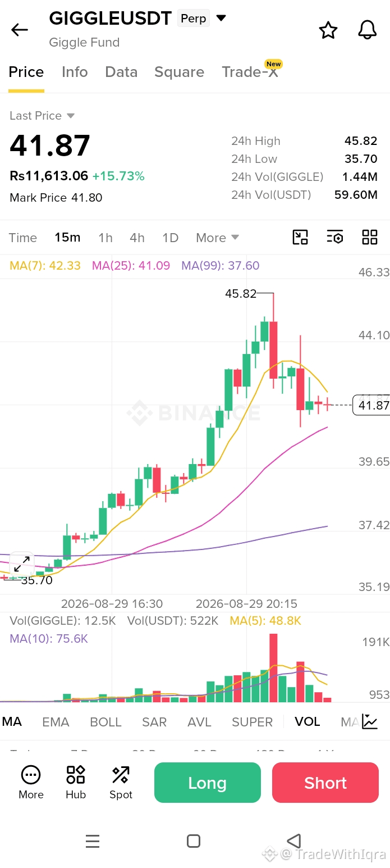
Task: Tap Android back navigation icon
Action: tap(294, 841)
